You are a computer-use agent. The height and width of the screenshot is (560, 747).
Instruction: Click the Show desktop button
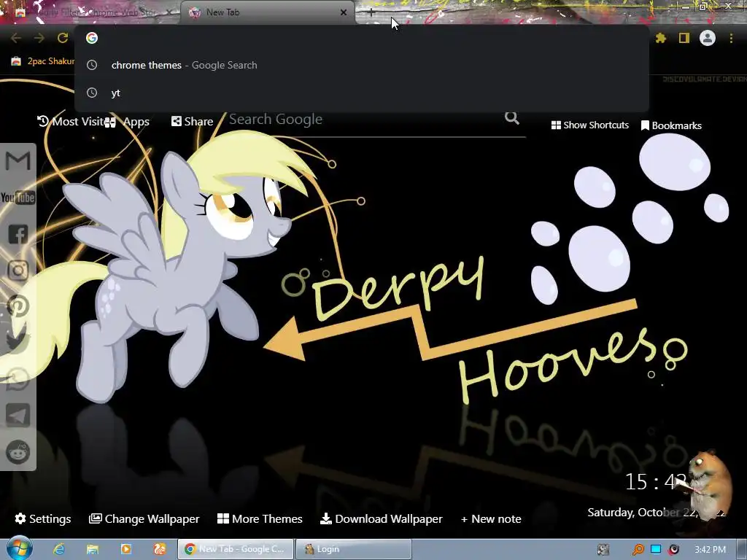coord(742,549)
